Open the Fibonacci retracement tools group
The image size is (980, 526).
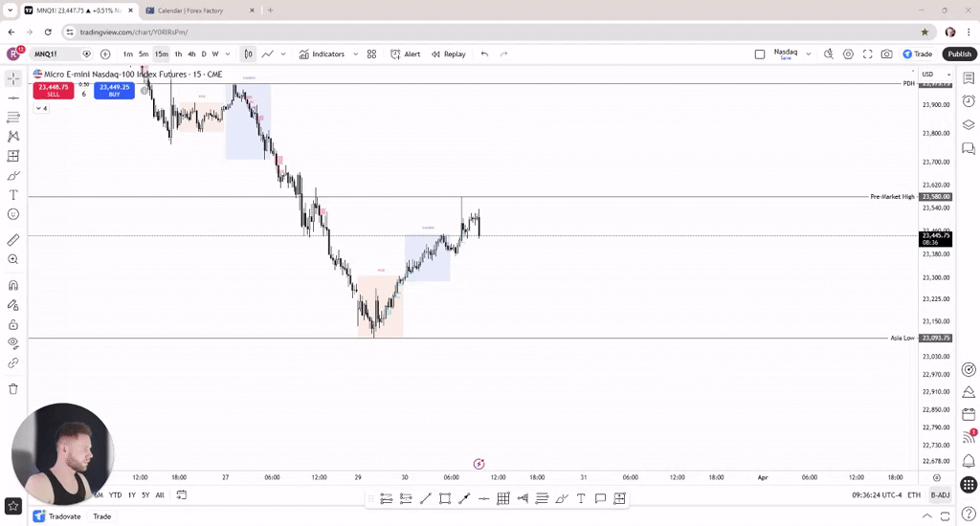pyautogui.click(x=13, y=118)
